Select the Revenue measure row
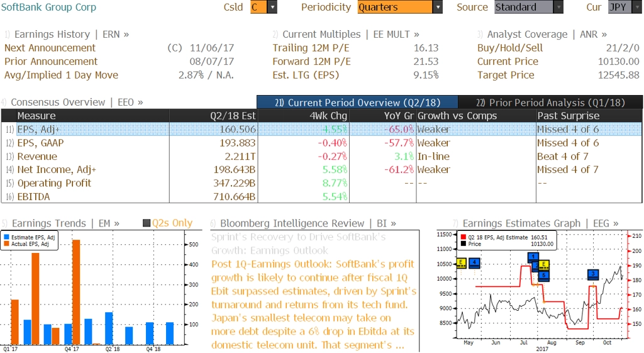Image resolution: width=644 pixels, height=353 pixels. pos(321,157)
